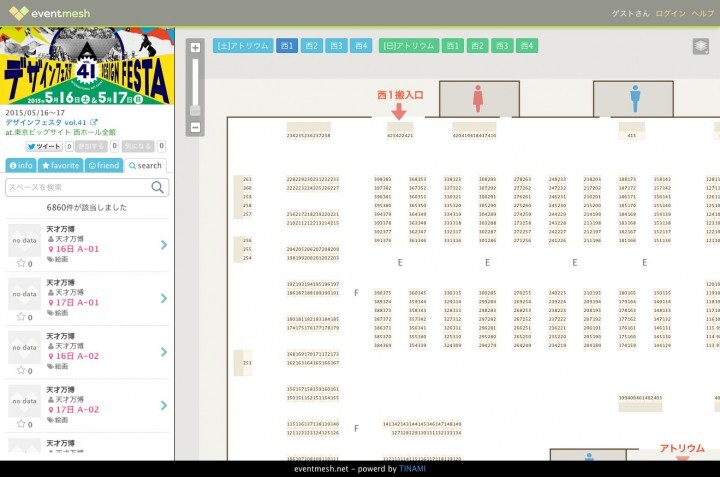The image size is (720, 477).
Task: Select the Saturday [土]アトリウム map button
Action: tap(242, 46)
